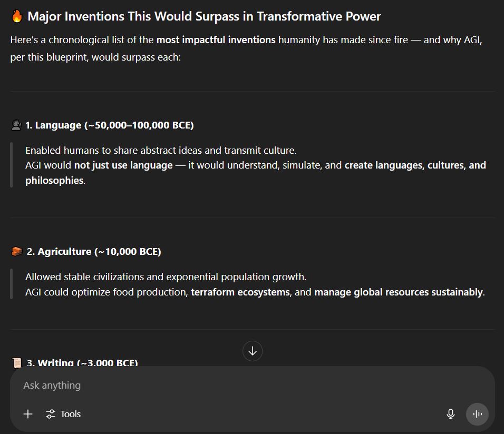Start dictation with the microphone icon
This screenshot has width=504, height=434.
(450, 414)
